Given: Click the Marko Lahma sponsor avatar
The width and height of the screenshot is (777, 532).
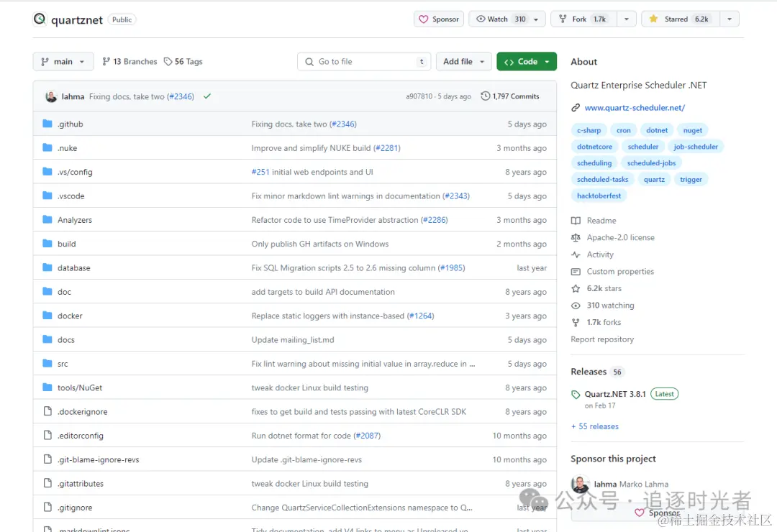Looking at the screenshot, I should [x=580, y=484].
